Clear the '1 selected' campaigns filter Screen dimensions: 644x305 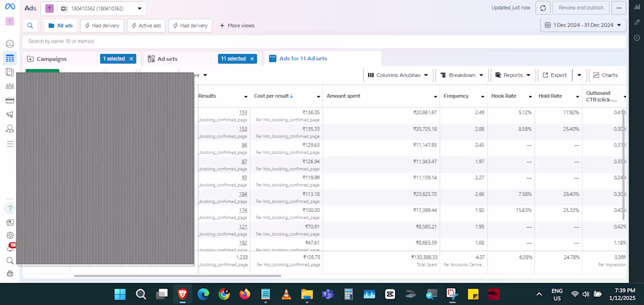(132, 59)
